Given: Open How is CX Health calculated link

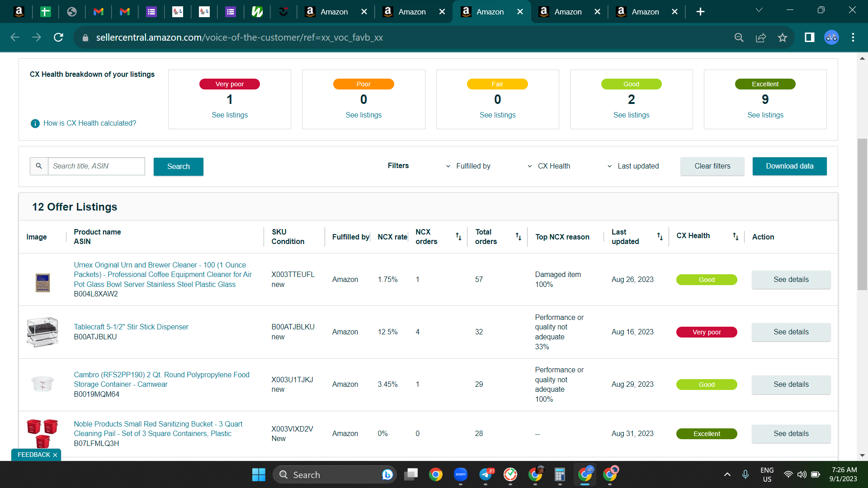Looking at the screenshot, I should pyautogui.click(x=90, y=123).
